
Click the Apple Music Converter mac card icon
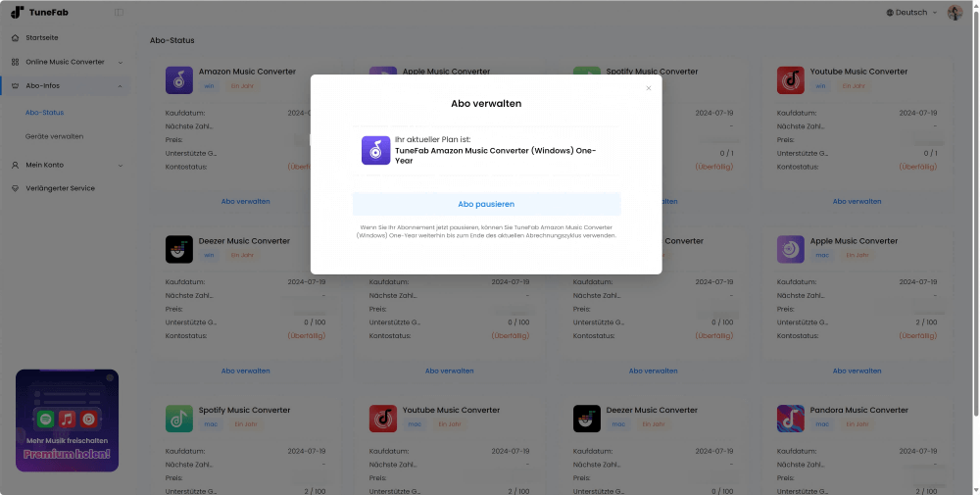point(791,249)
